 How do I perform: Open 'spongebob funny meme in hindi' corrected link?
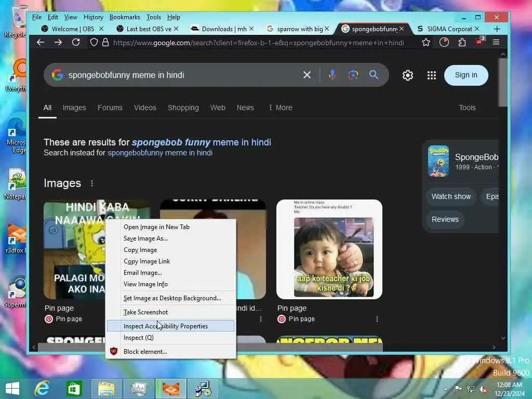coord(201,142)
